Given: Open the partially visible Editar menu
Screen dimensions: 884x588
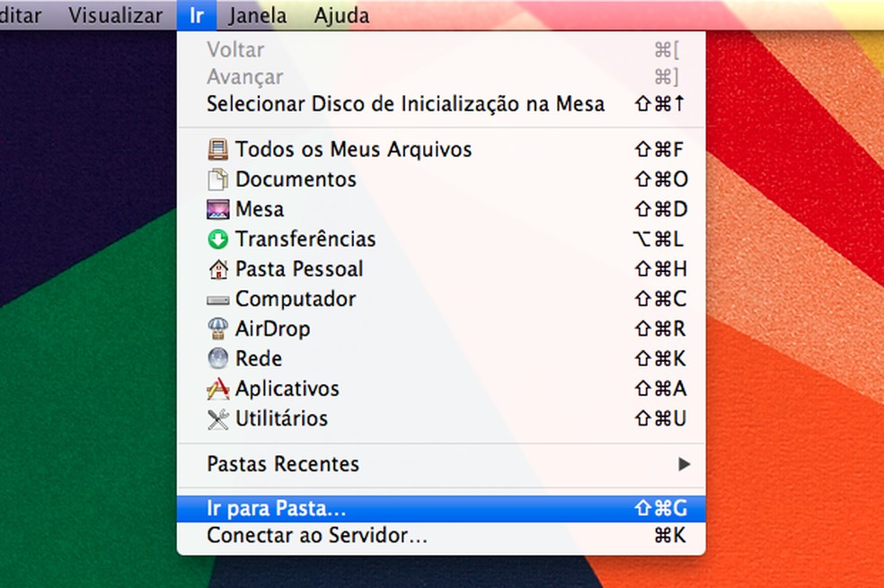Looking at the screenshot, I should (x=21, y=15).
